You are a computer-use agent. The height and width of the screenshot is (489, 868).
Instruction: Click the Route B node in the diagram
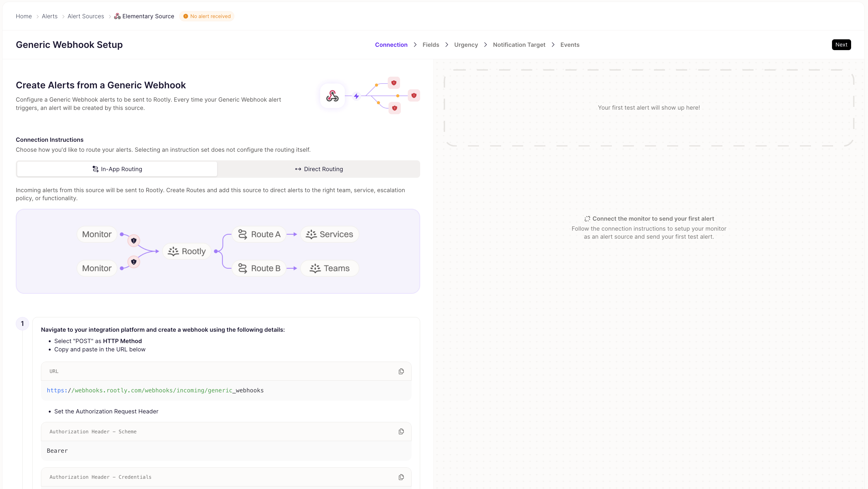pyautogui.click(x=259, y=268)
